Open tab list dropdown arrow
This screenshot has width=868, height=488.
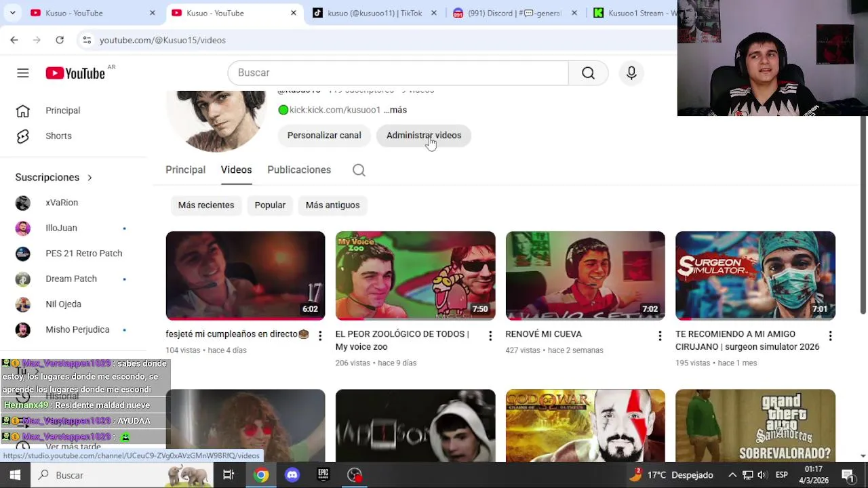coord(12,13)
